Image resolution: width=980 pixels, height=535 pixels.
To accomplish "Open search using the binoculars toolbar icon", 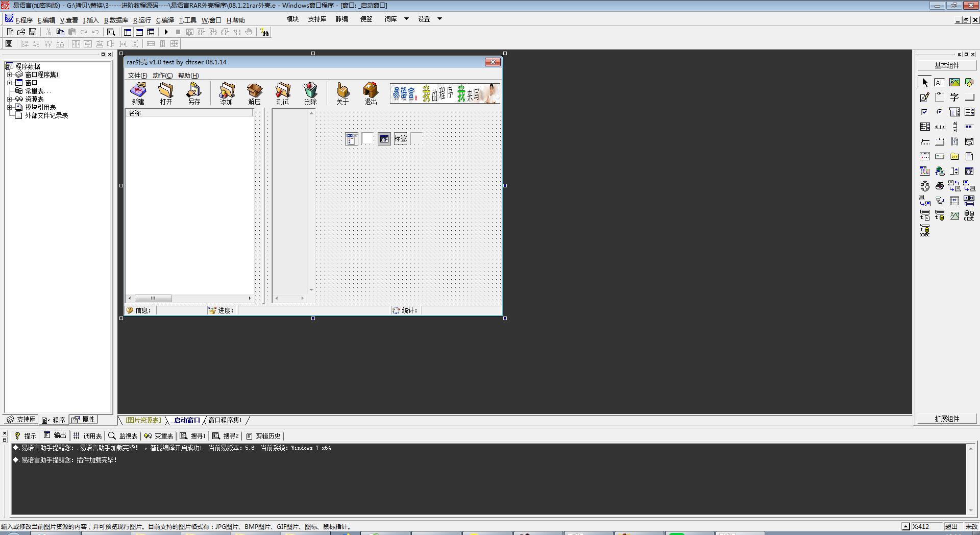I will (264, 33).
